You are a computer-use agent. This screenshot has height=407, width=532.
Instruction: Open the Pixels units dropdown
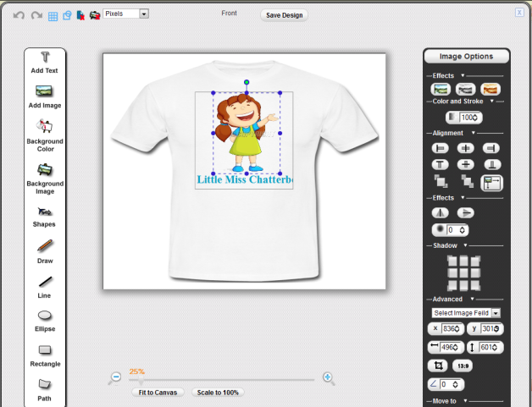126,14
